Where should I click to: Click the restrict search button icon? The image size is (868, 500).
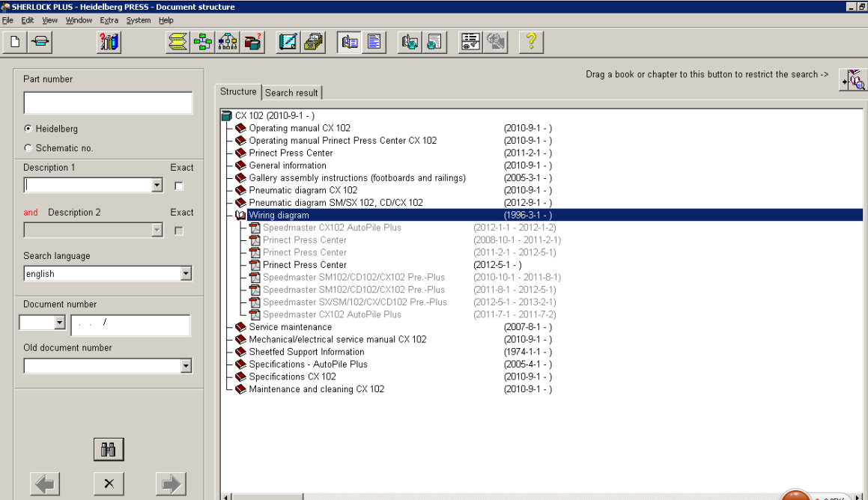coord(853,80)
